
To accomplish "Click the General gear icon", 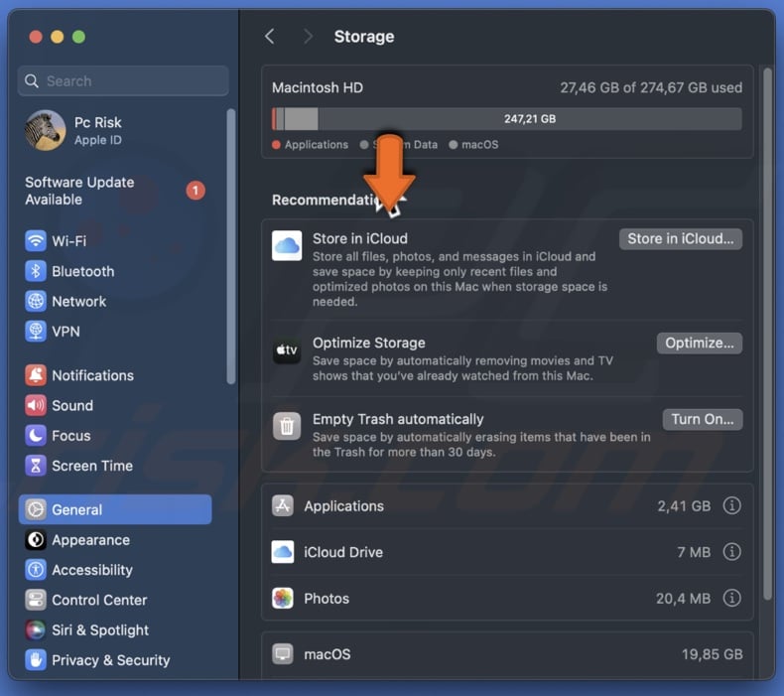I will point(36,509).
